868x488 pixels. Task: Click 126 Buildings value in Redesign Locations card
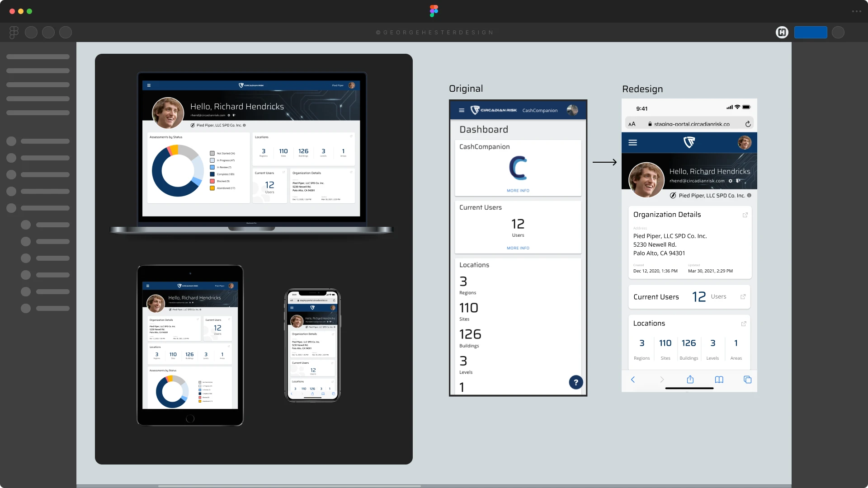point(689,343)
